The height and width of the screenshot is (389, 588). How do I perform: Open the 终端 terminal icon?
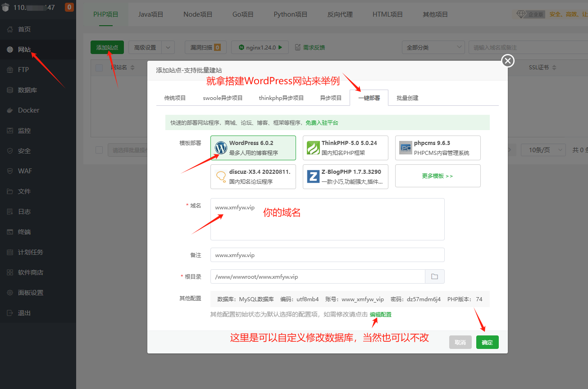[10, 232]
